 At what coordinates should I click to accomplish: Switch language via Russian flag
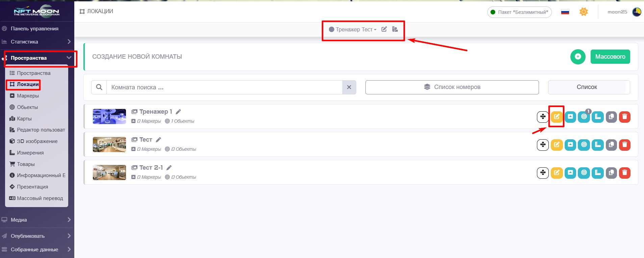[x=565, y=12]
